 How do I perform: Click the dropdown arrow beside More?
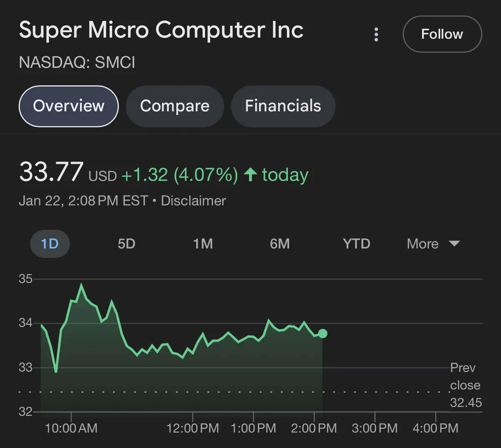click(454, 243)
